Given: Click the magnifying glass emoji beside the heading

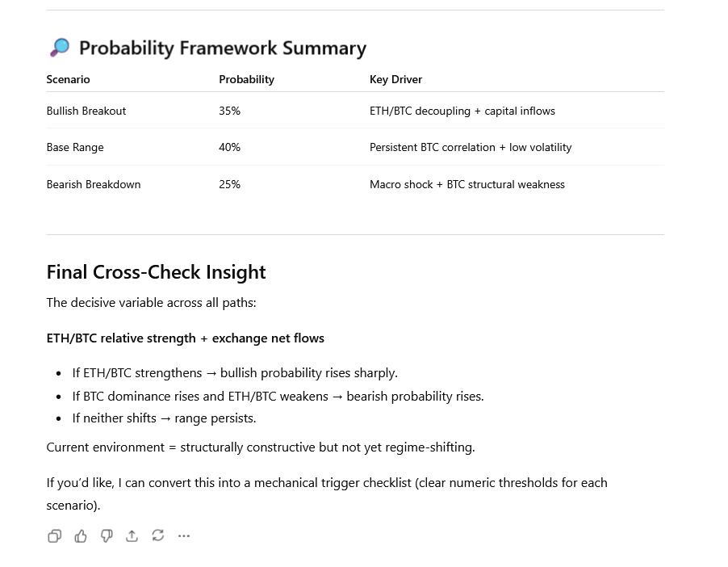Looking at the screenshot, I should tap(60, 48).
